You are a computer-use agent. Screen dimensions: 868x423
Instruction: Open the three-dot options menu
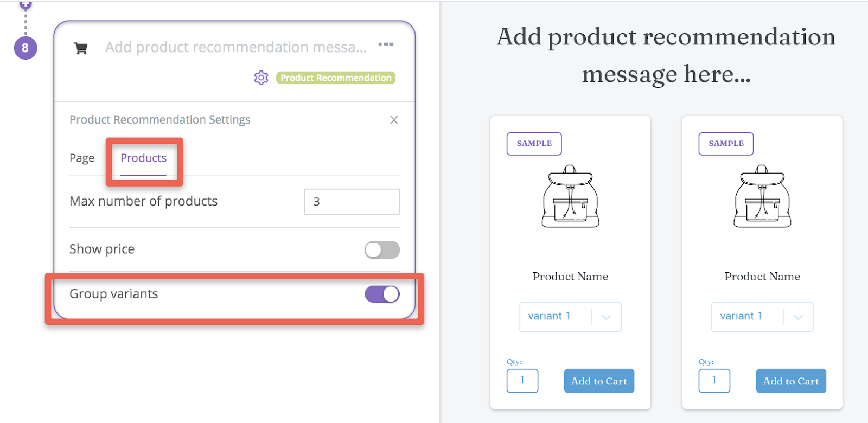point(386,44)
